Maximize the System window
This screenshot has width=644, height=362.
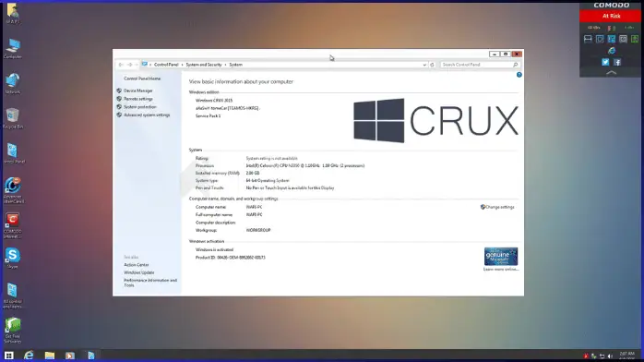point(506,54)
